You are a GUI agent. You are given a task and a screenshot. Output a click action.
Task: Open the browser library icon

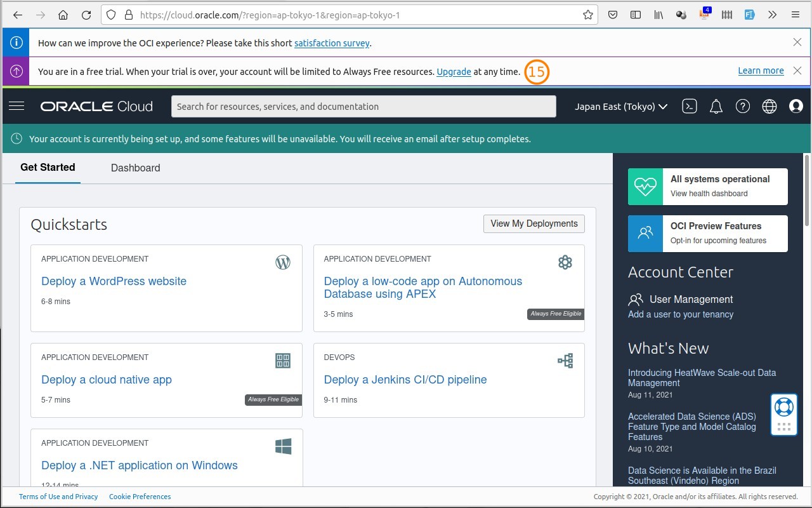point(658,15)
